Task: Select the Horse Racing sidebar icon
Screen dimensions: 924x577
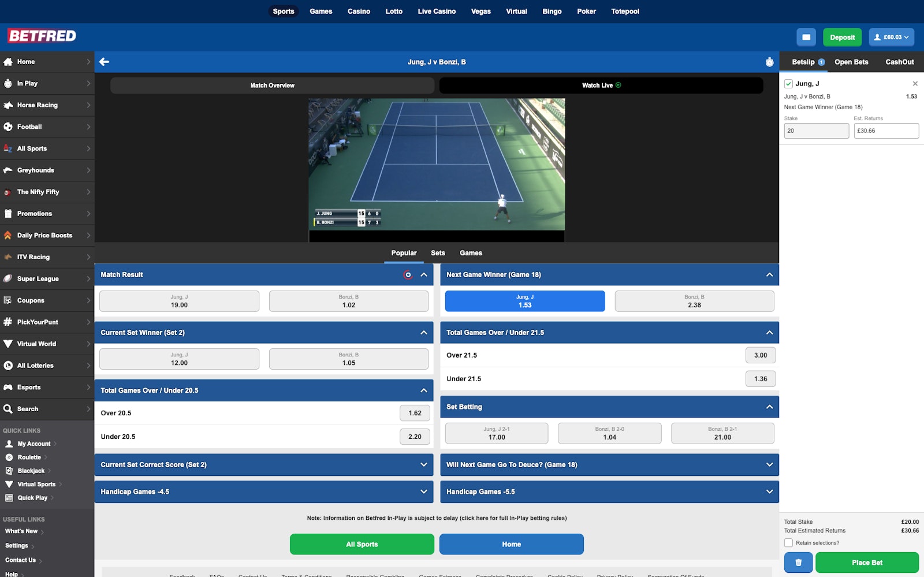Action: click(8, 105)
